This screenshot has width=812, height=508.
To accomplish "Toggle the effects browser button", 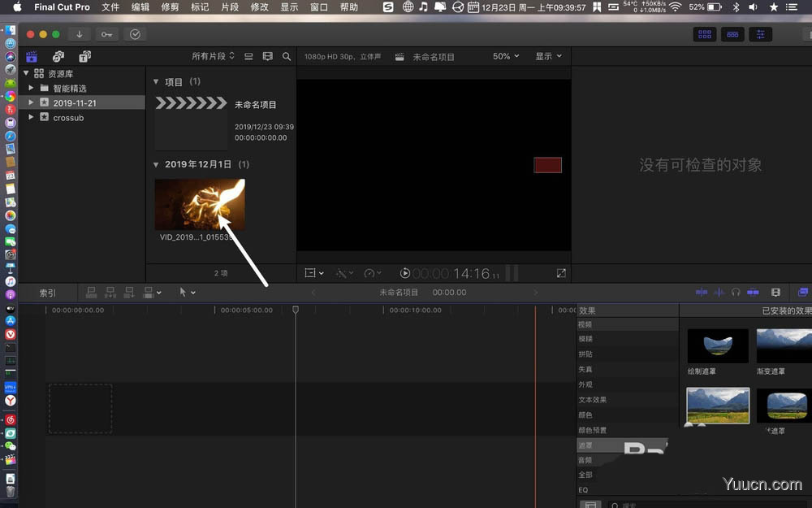I will click(x=803, y=293).
